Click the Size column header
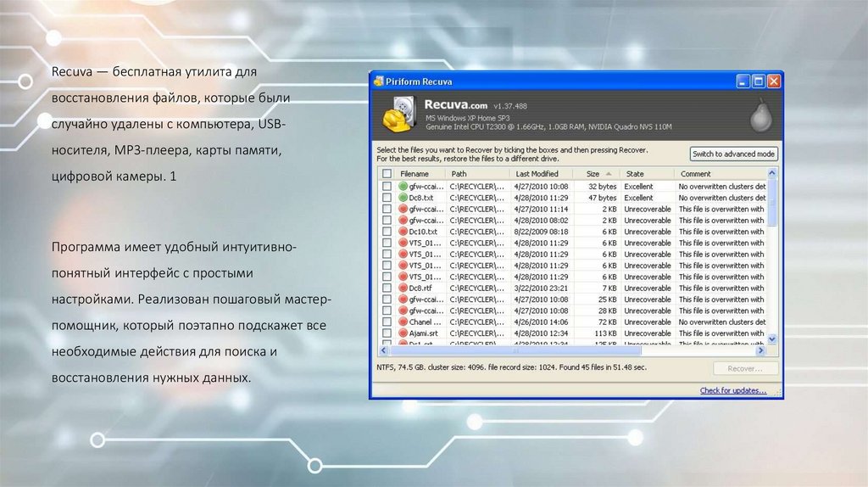Image resolution: width=868 pixels, height=487 pixels. coord(593,174)
